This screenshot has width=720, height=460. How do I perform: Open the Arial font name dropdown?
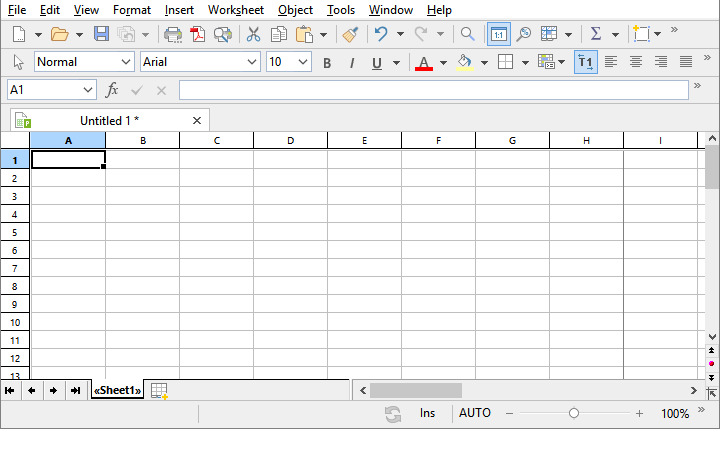(252, 62)
